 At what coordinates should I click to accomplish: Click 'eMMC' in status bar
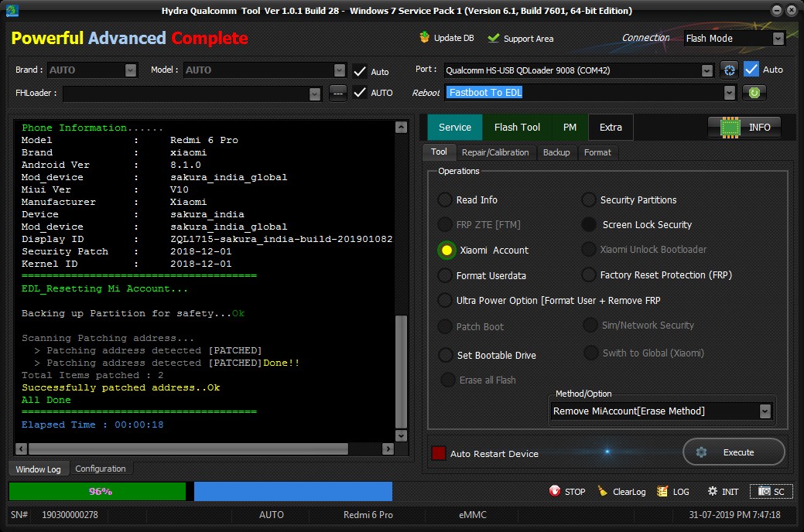pyautogui.click(x=472, y=514)
